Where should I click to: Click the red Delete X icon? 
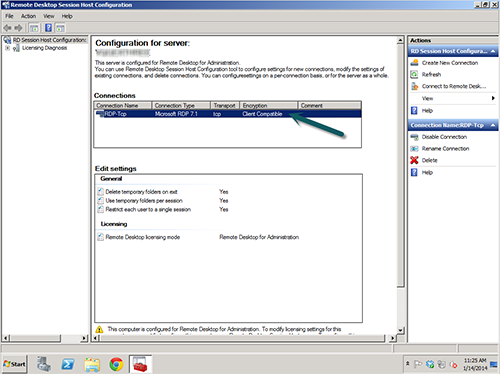point(414,160)
